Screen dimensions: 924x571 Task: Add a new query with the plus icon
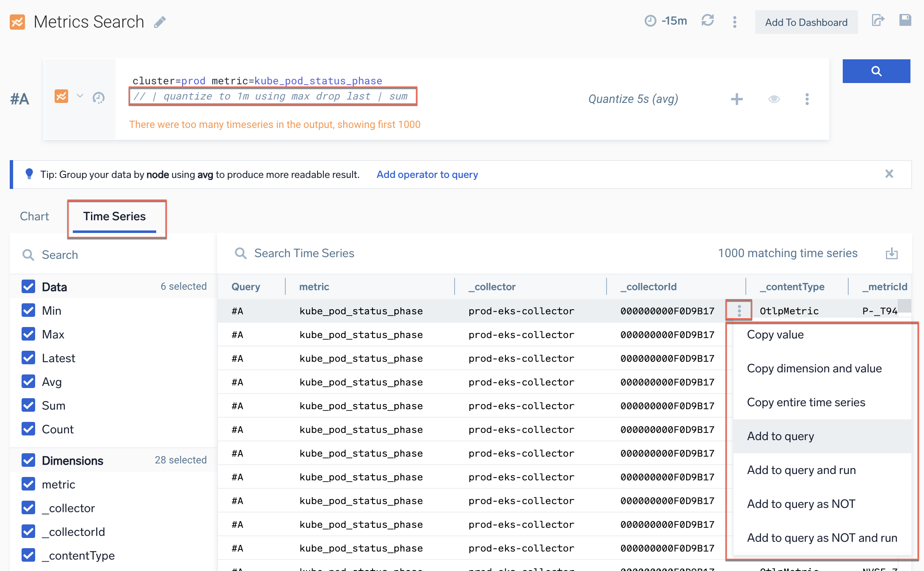pos(736,99)
